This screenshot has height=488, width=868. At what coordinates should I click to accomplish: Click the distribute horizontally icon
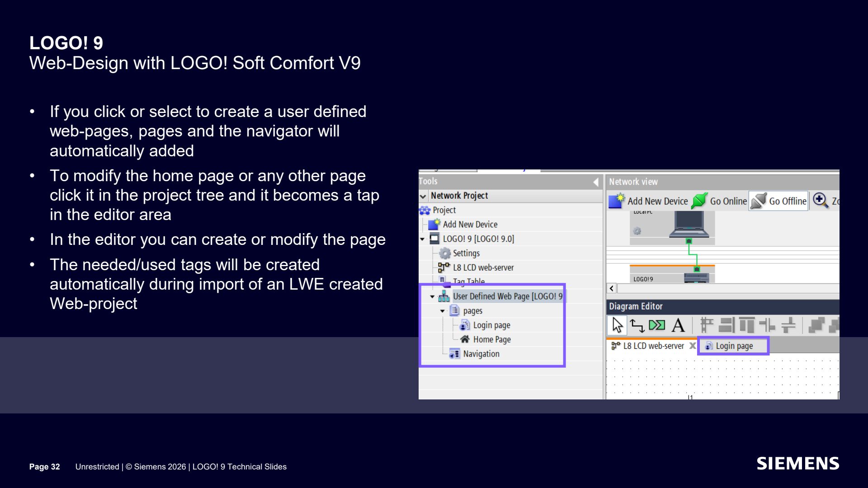767,325
